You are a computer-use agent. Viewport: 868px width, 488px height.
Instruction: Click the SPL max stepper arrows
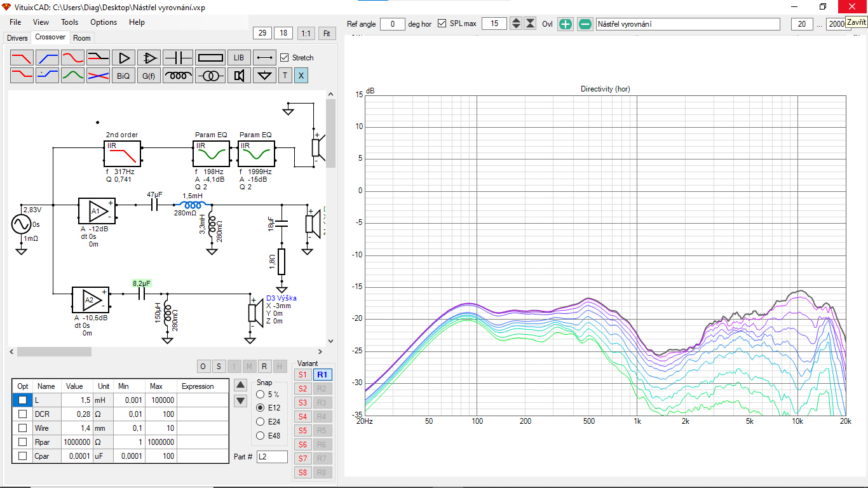[x=516, y=24]
